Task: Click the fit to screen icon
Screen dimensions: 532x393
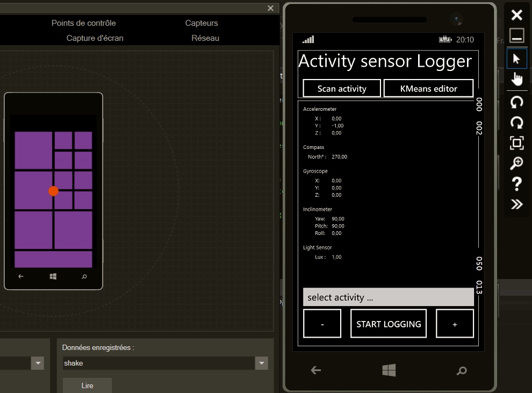Action: pyautogui.click(x=516, y=143)
